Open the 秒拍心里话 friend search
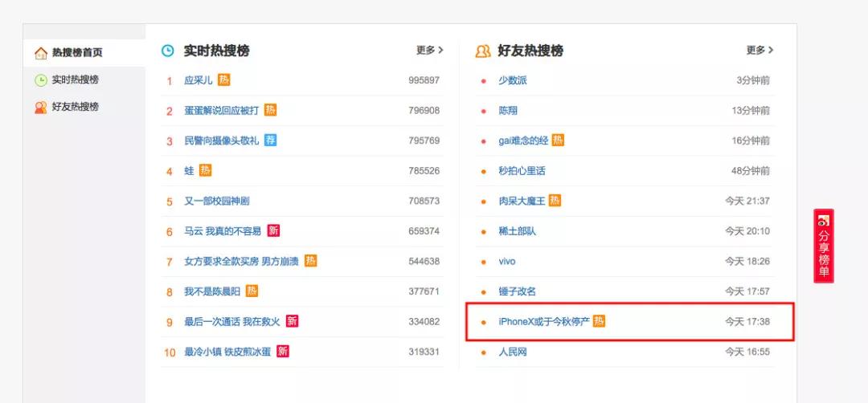This screenshot has height=403, width=868. 522,171
